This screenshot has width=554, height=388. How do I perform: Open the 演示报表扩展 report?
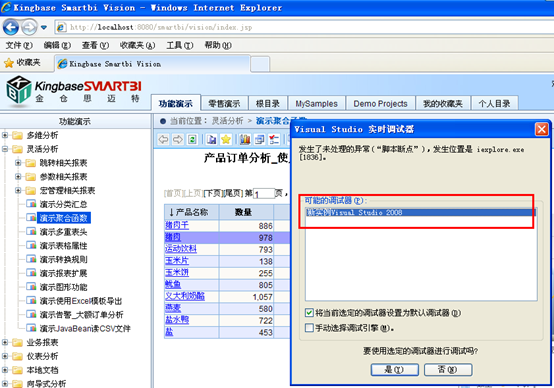click(x=63, y=273)
